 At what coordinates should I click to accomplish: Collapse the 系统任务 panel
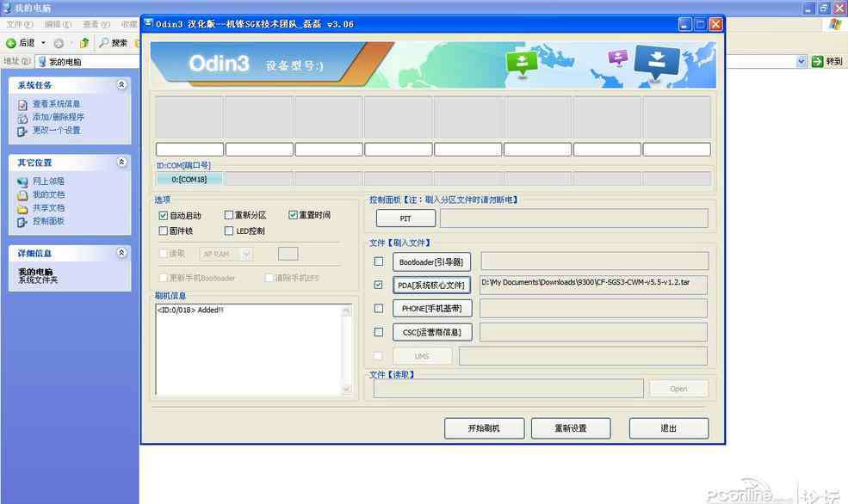pyautogui.click(x=121, y=85)
